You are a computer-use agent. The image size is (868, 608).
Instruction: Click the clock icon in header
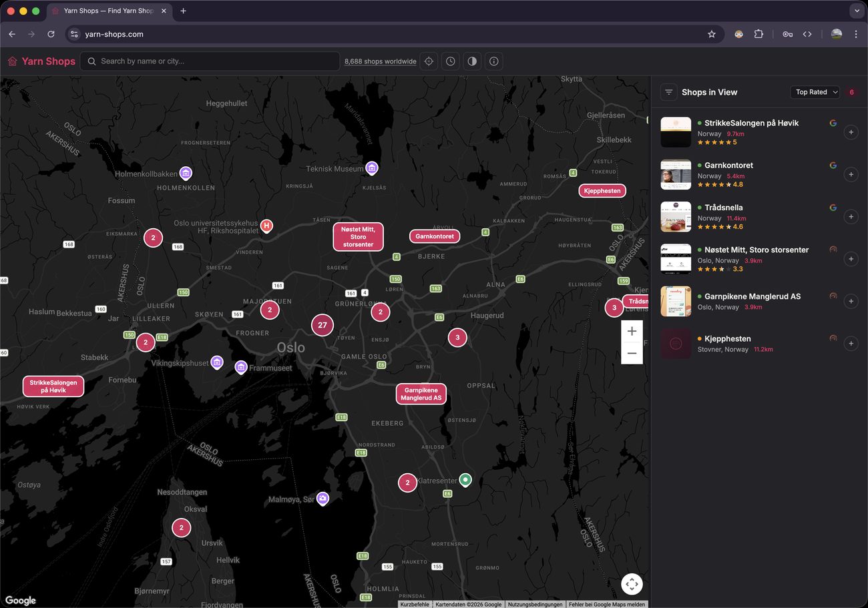451,61
